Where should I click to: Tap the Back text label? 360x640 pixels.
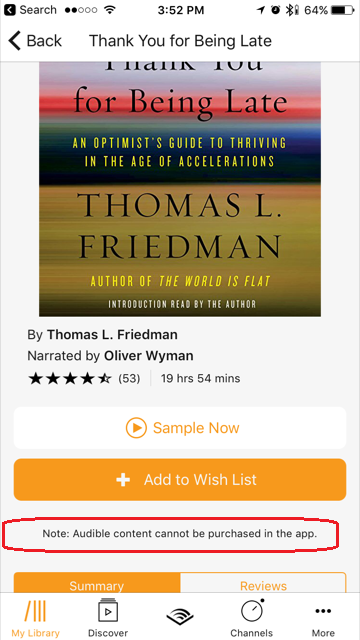pos(44,41)
